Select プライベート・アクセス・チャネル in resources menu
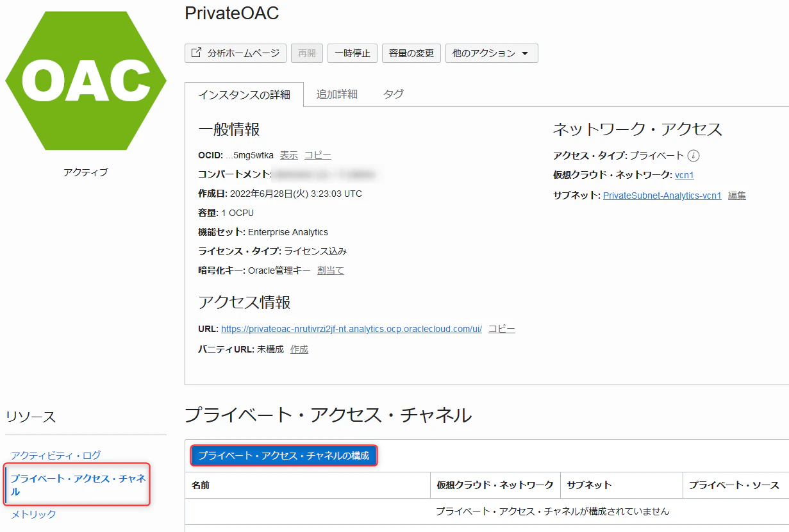Viewport: 789px width, 532px height. (x=78, y=485)
